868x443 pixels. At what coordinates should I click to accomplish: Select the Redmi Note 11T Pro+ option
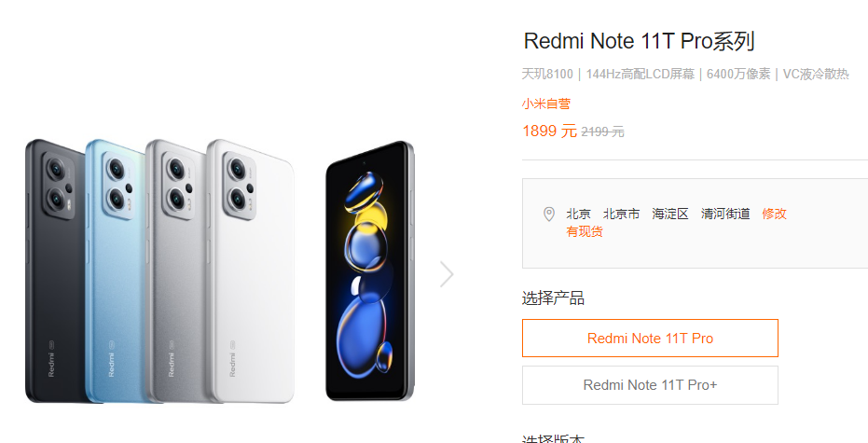coord(650,385)
